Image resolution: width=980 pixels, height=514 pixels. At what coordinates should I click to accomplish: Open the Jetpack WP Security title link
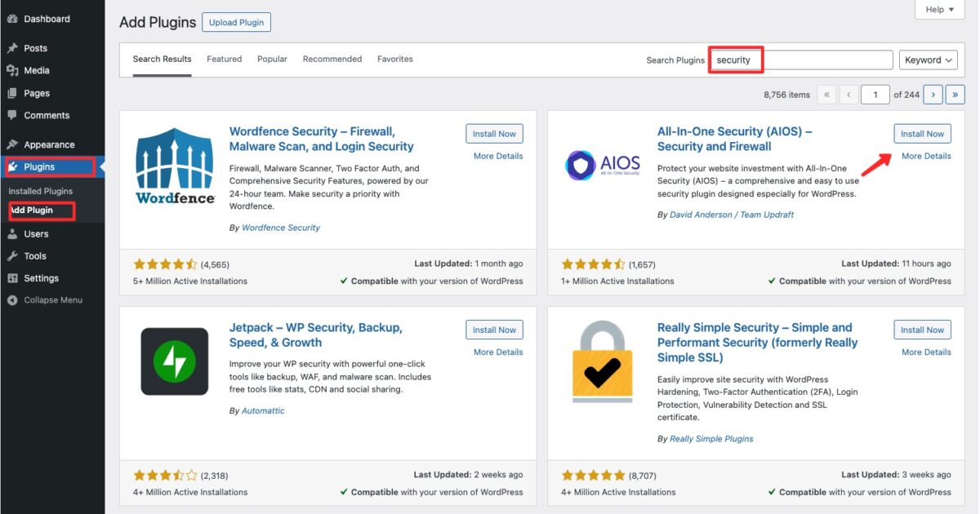316,335
